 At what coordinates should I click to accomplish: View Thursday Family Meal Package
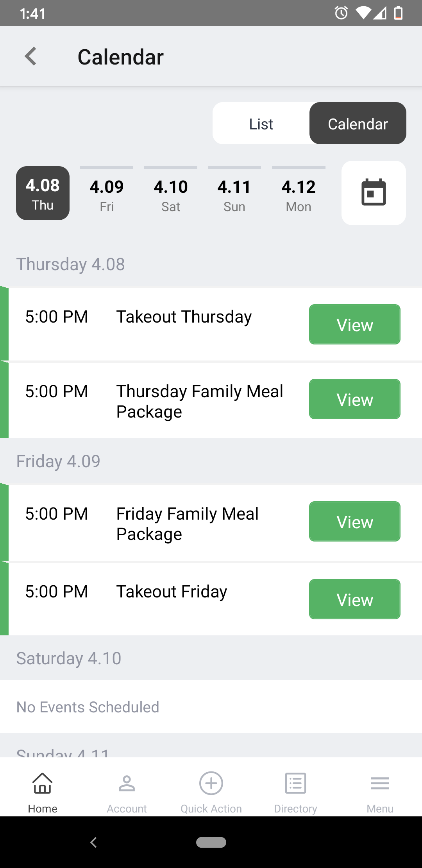[x=355, y=399]
